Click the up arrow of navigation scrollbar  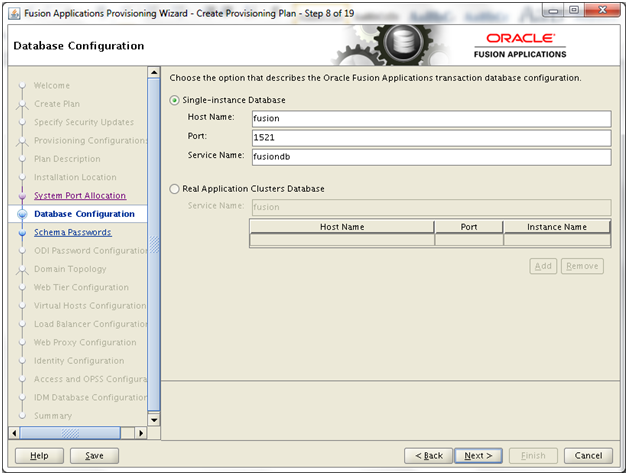pyautogui.click(x=154, y=72)
